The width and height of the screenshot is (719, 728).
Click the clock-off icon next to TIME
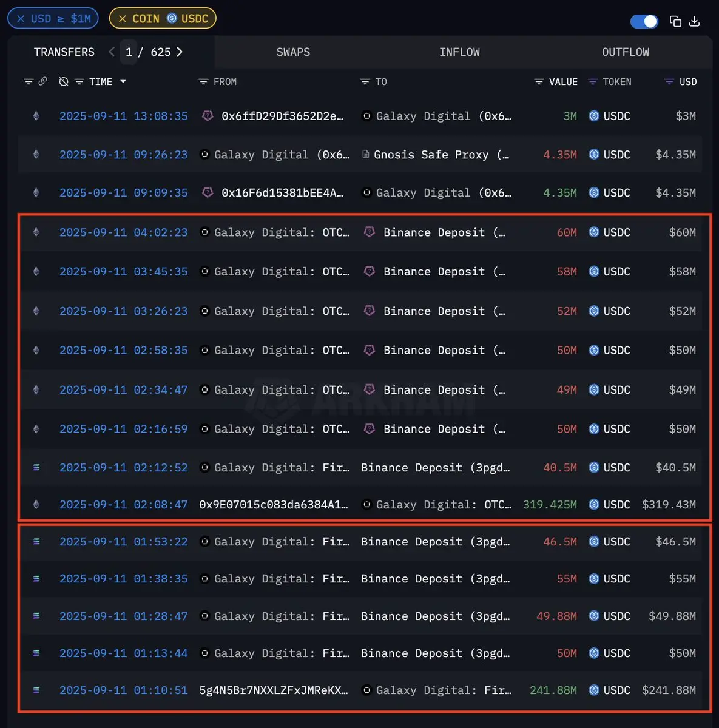tap(64, 81)
